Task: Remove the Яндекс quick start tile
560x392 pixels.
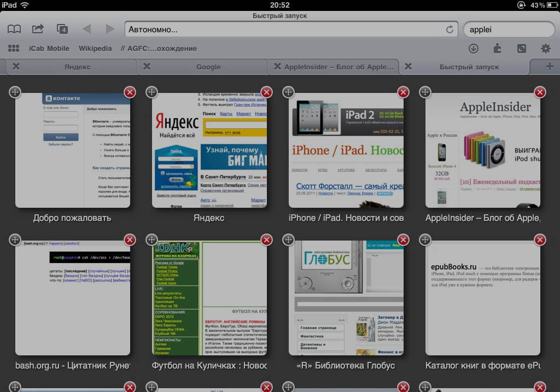Action: pyautogui.click(x=266, y=92)
